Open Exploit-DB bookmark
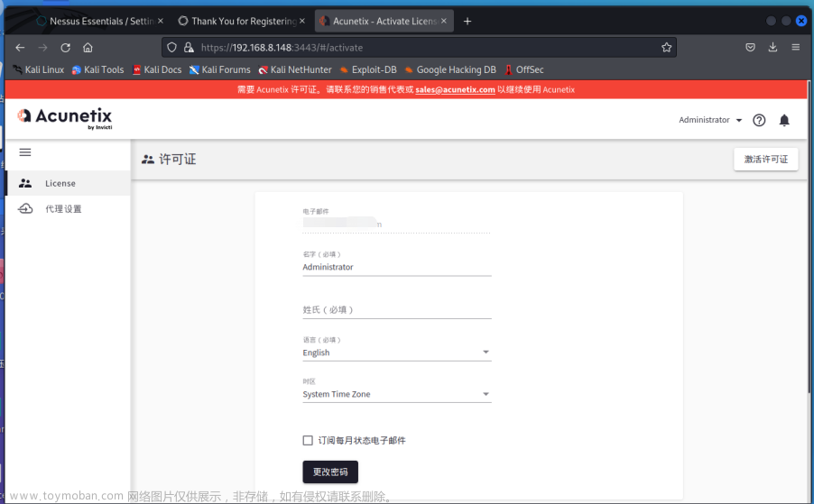Screen dimensions: 814x504 tap(368, 69)
